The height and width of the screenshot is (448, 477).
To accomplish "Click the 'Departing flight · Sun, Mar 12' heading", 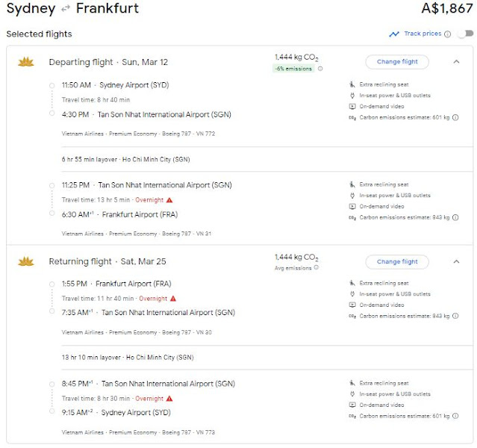I will point(108,62).
